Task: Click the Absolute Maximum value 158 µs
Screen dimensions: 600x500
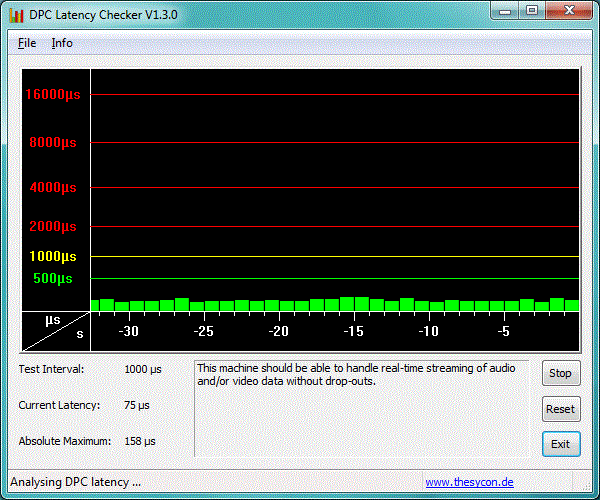Action: [x=140, y=441]
